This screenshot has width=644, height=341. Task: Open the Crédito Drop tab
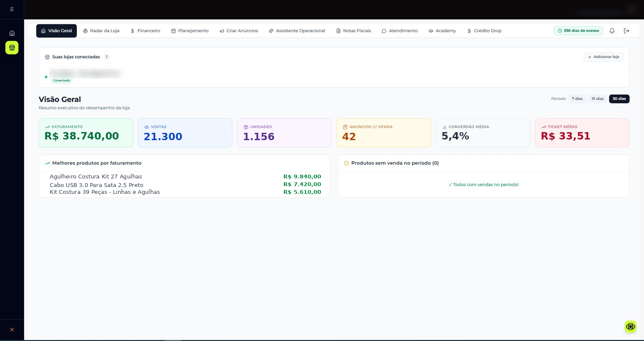coord(484,31)
